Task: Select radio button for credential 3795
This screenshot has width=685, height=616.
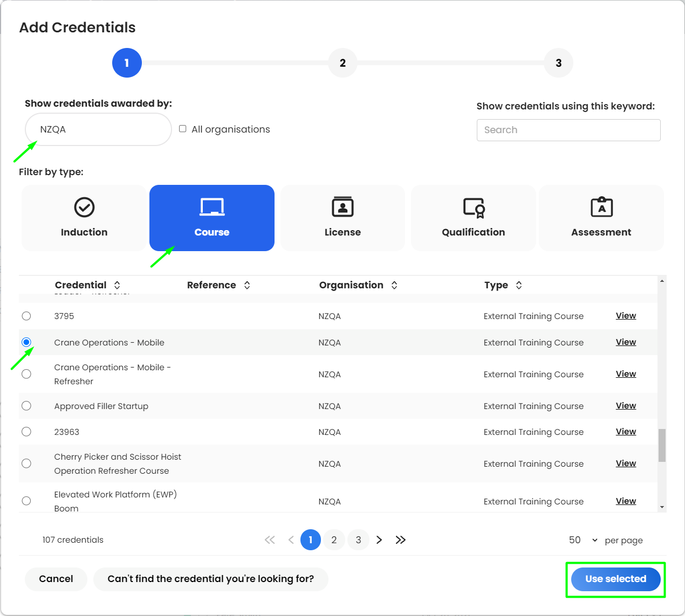Action: coord(26,316)
